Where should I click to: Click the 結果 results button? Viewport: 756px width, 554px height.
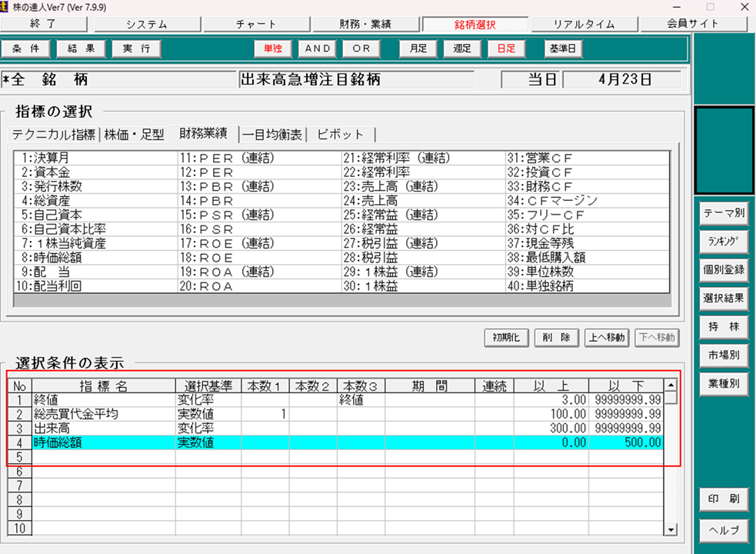click(81, 48)
